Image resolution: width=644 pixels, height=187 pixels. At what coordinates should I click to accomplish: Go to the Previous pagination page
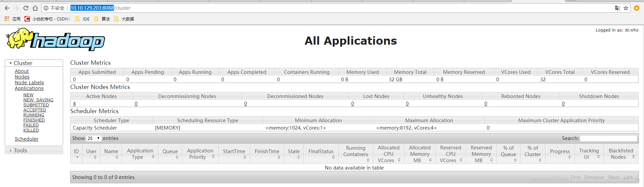(594, 177)
